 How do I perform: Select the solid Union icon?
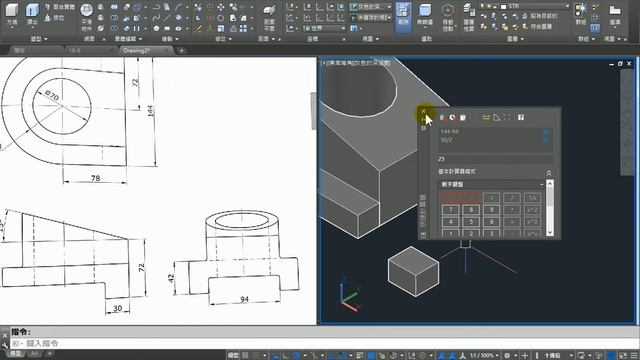point(114,7)
